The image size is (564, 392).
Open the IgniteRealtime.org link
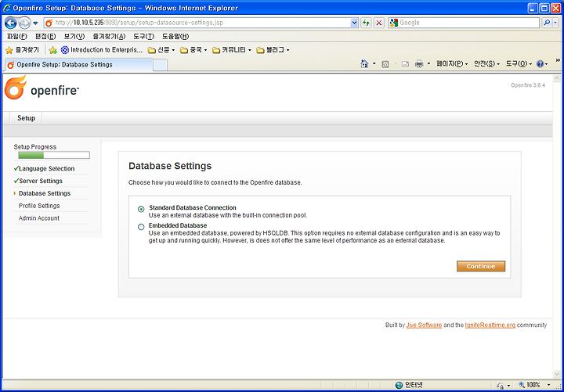tap(490, 325)
